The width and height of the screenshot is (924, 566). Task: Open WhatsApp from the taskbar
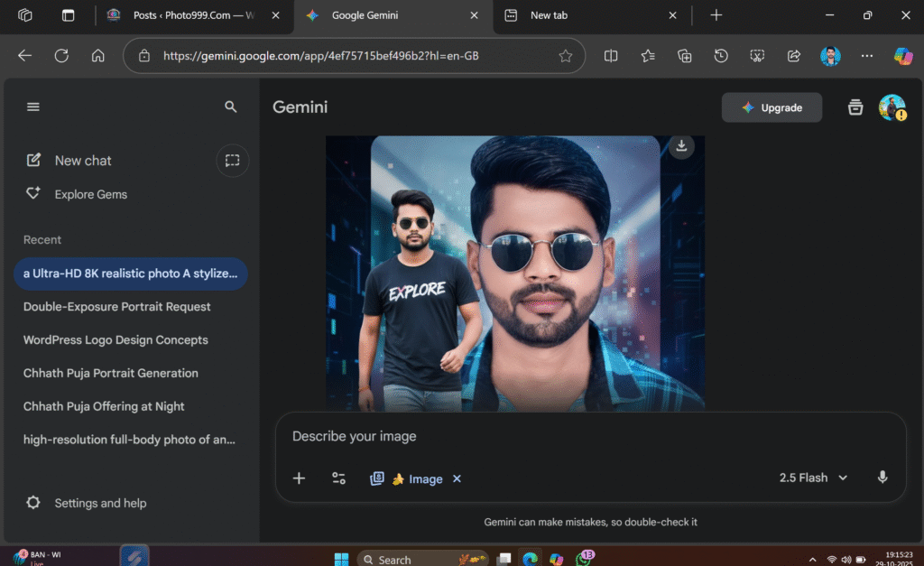pyautogui.click(x=585, y=558)
